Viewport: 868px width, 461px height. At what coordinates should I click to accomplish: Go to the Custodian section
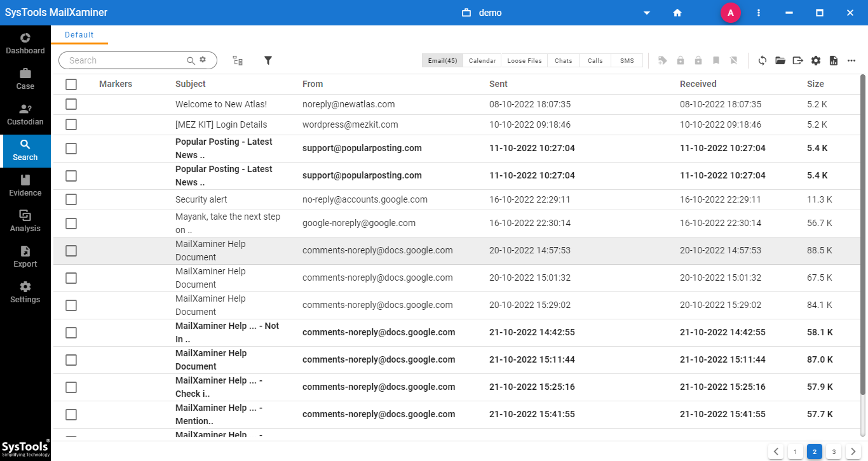25,114
